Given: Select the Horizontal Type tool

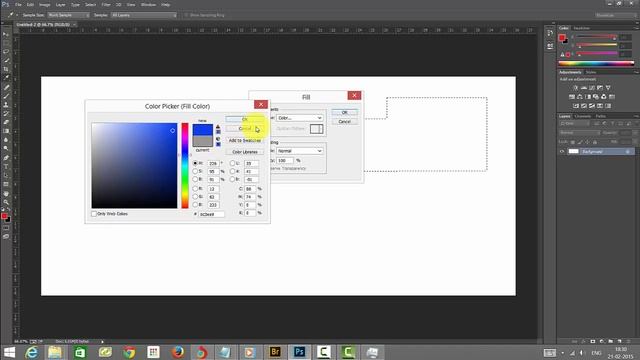Looking at the screenshot, I should click(6, 167).
